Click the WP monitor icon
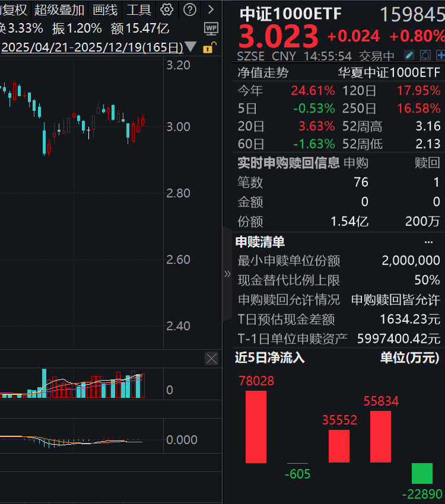 pos(211,28)
